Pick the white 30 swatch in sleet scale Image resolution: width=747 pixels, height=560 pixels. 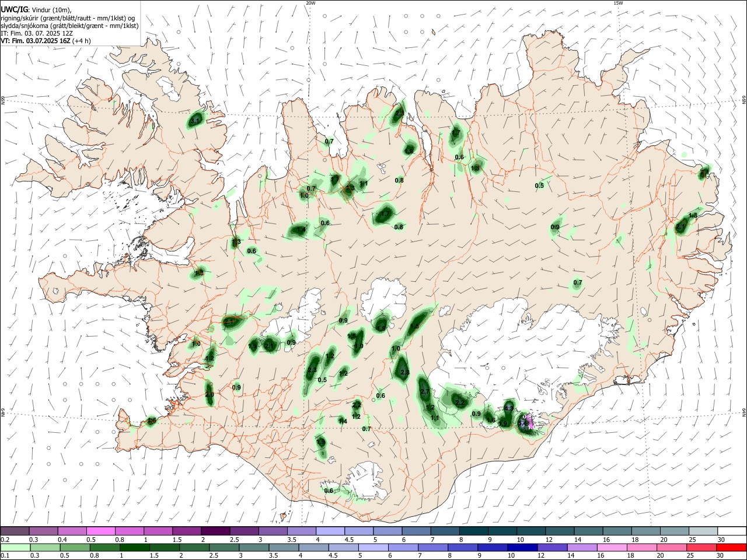tap(732, 531)
